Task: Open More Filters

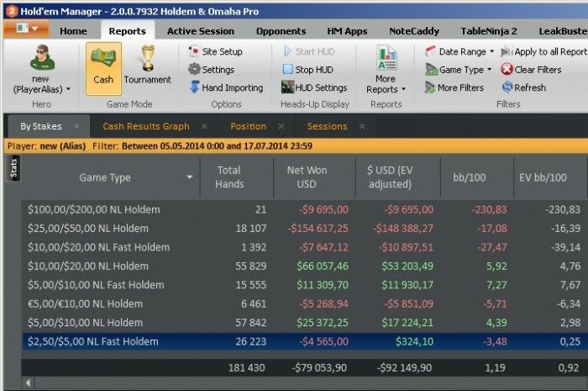Action: [x=454, y=87]
